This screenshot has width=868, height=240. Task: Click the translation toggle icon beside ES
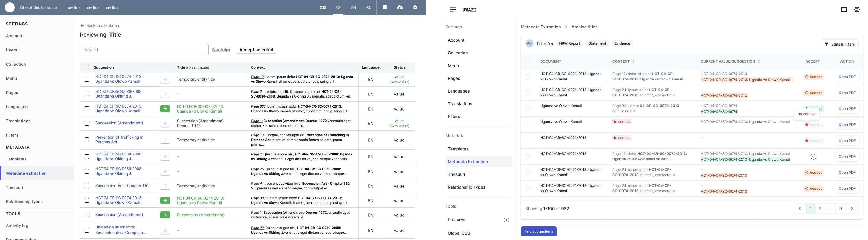tap(322, 7)
